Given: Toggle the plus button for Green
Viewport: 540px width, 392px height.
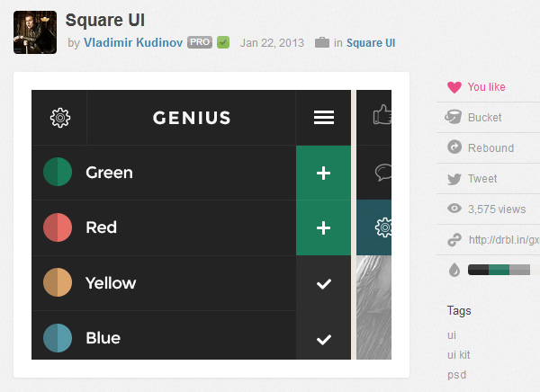Looking at the screenshot, I should (323, 174).
